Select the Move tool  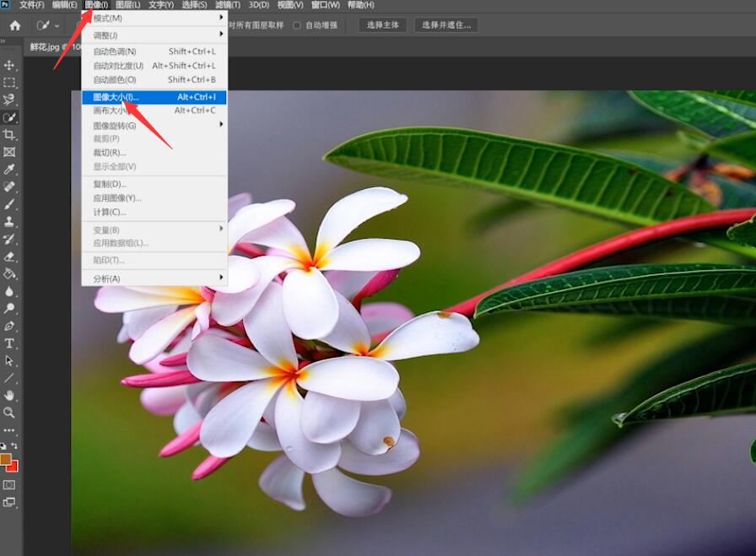click(x=9, y=65)
